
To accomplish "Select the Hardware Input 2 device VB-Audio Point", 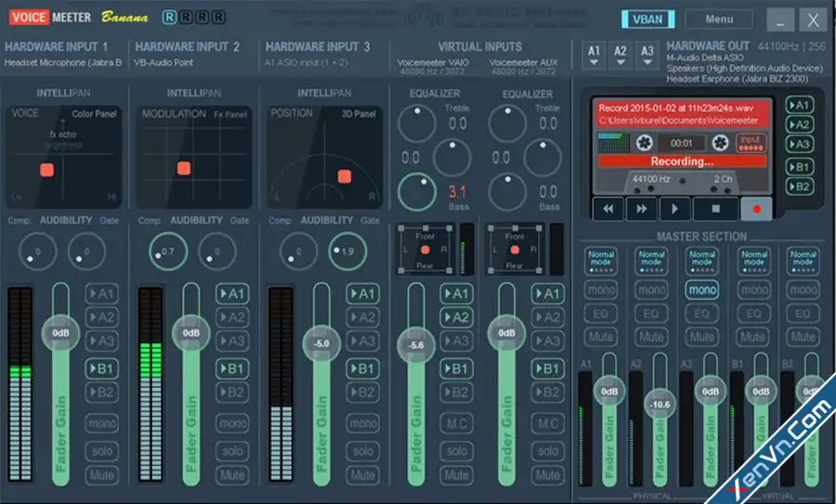I will click(x=163, y=63).
